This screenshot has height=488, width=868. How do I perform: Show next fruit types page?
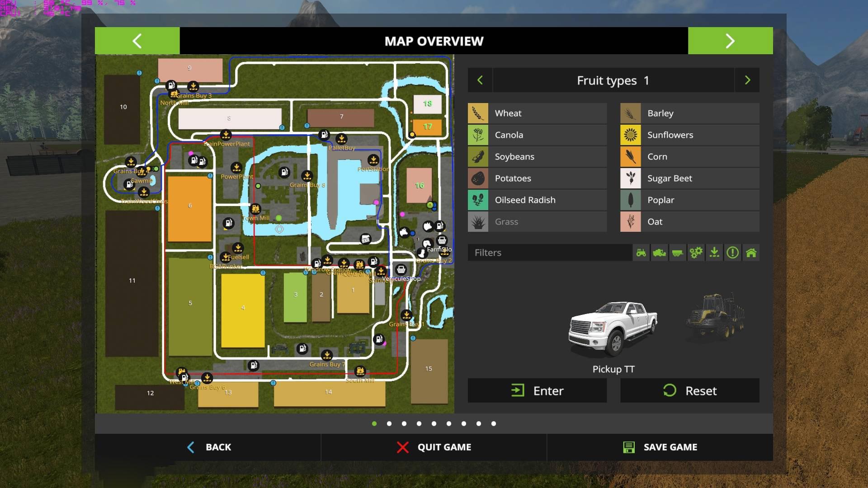pyautogui.click(x=747, y=80)
